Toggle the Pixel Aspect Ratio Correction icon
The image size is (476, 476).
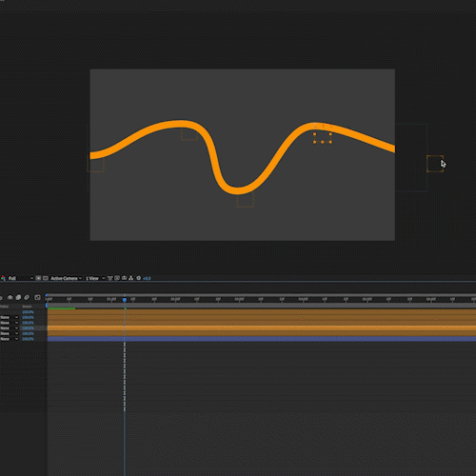(x=110, y=278)
